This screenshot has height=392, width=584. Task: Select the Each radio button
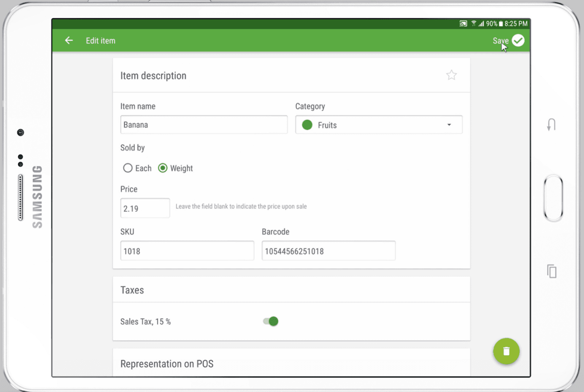(x=128, y=168)
